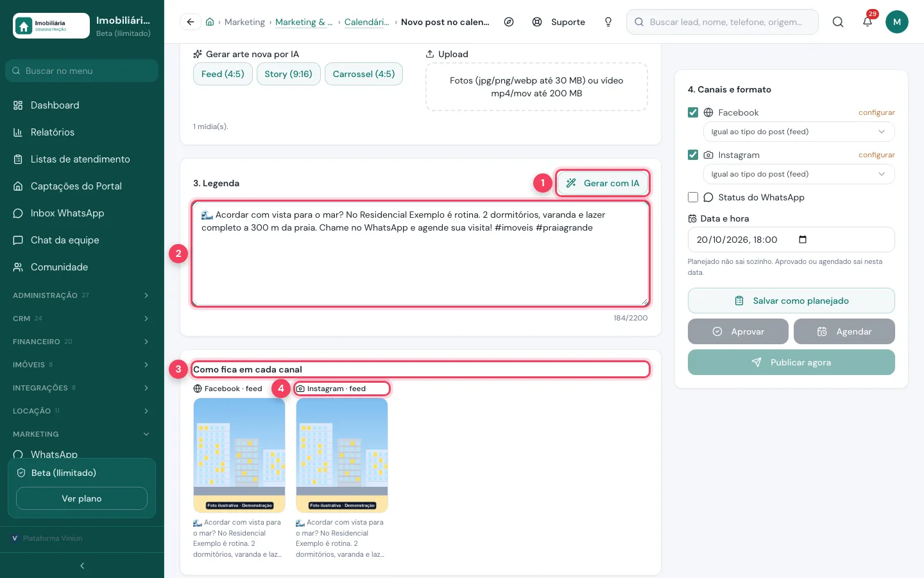Screen dimensions: 924x578
Task: Focus the Legenda caption text area
Action: [420, 254]
